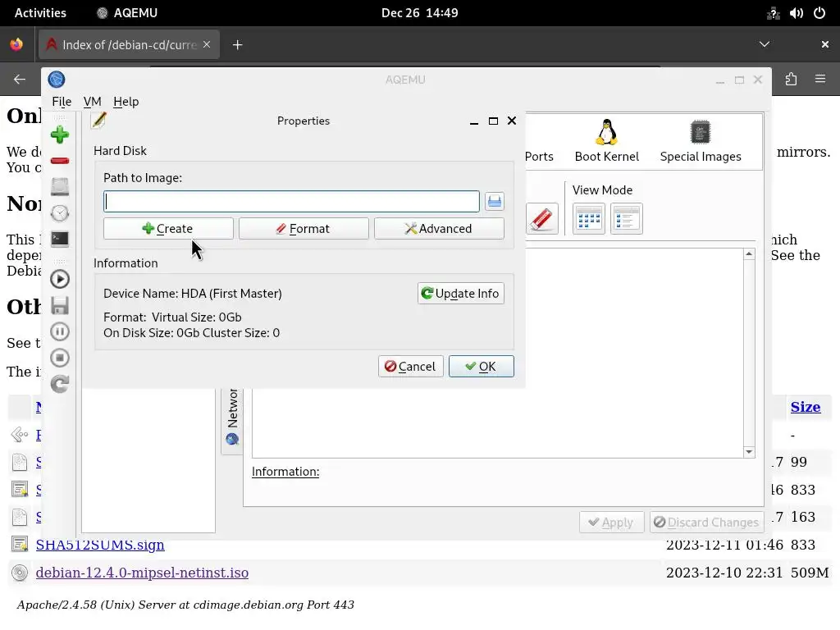Click the Apply button in AQEMU
840x630 pixels.
[611, 523]
